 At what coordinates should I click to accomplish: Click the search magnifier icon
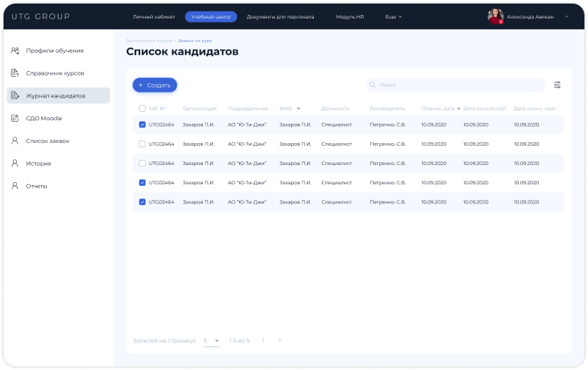[372, 85]
